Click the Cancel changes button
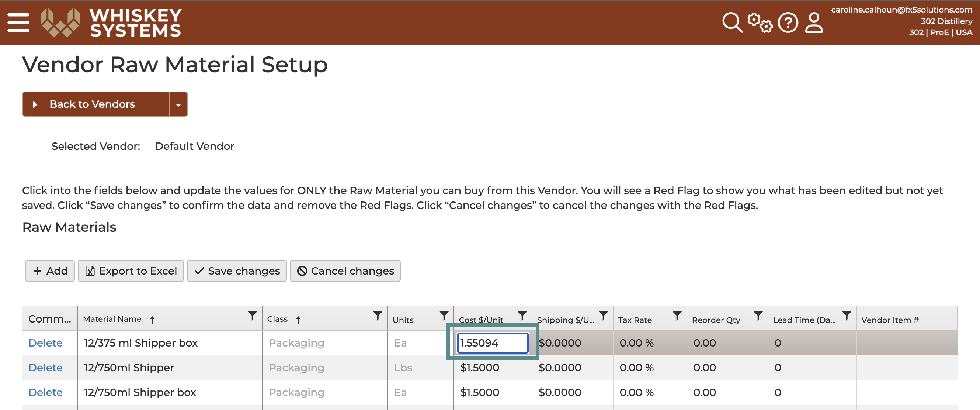The height and width of the screenshot is (410, 980). pyautogui.click(x=345, y=271)
